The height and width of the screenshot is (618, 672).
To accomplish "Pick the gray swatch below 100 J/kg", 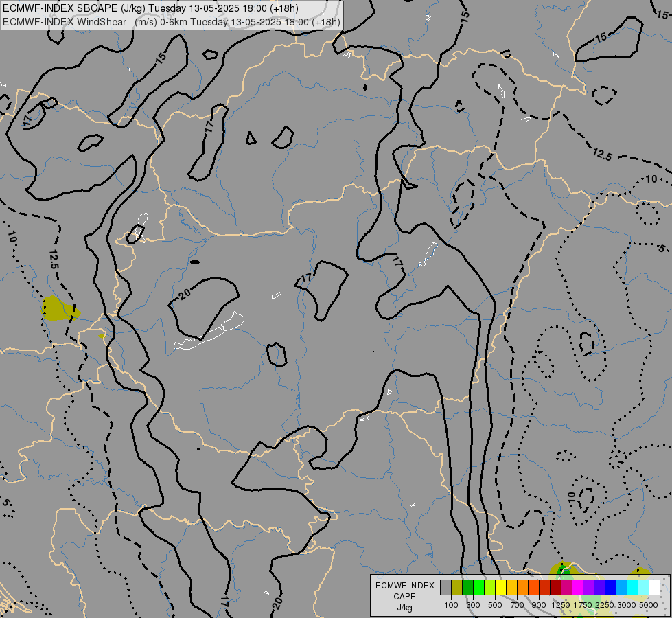I will 445,588.
